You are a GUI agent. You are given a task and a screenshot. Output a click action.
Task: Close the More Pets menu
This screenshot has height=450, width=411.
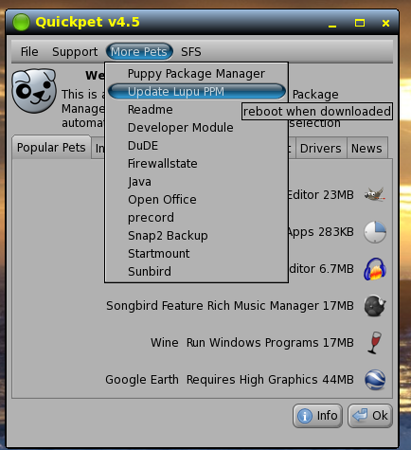[x=139, y=52]
